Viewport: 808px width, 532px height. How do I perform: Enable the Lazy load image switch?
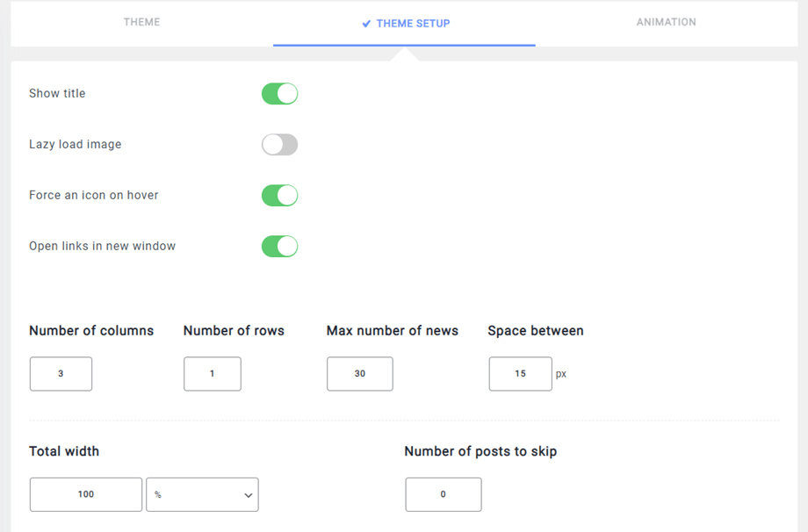(x=279, y=145)
